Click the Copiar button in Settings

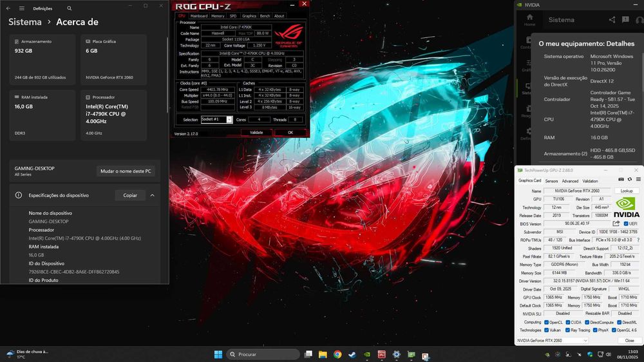[x=130, y=195]
